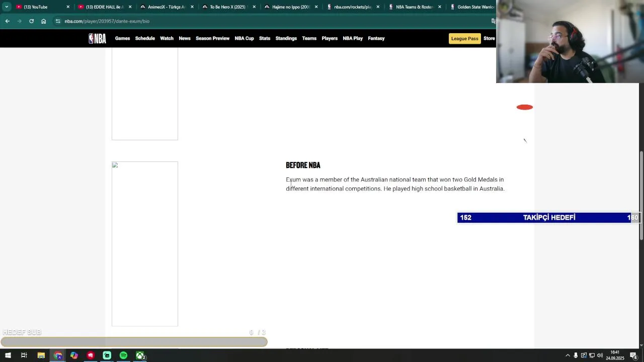Image resolution: width=644 pixels, height=362 pixels.
Task: Reload the page with the refresh icon
Action: point(31,21)
